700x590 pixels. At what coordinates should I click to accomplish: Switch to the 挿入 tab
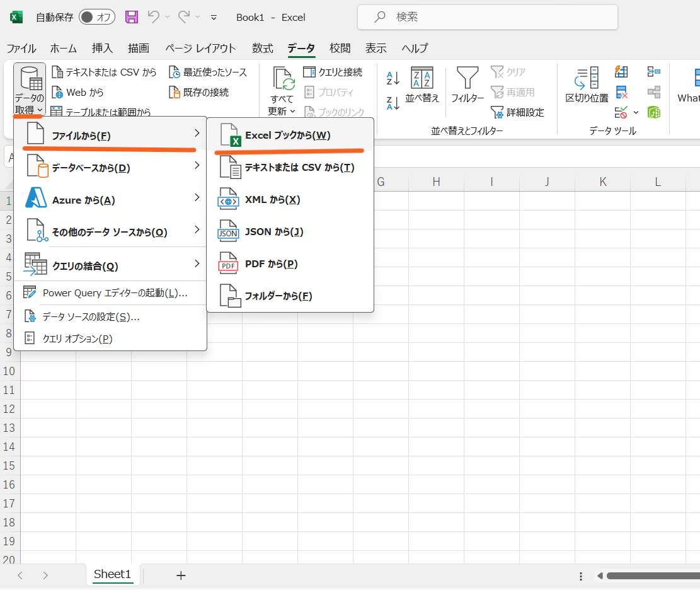(102, 49)
